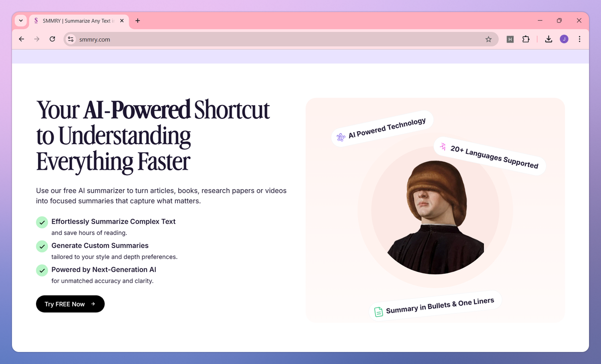Maximize the Chrome window
This screenshot has height=364, width=601.
pyautogui.click(x=559, y=21)
